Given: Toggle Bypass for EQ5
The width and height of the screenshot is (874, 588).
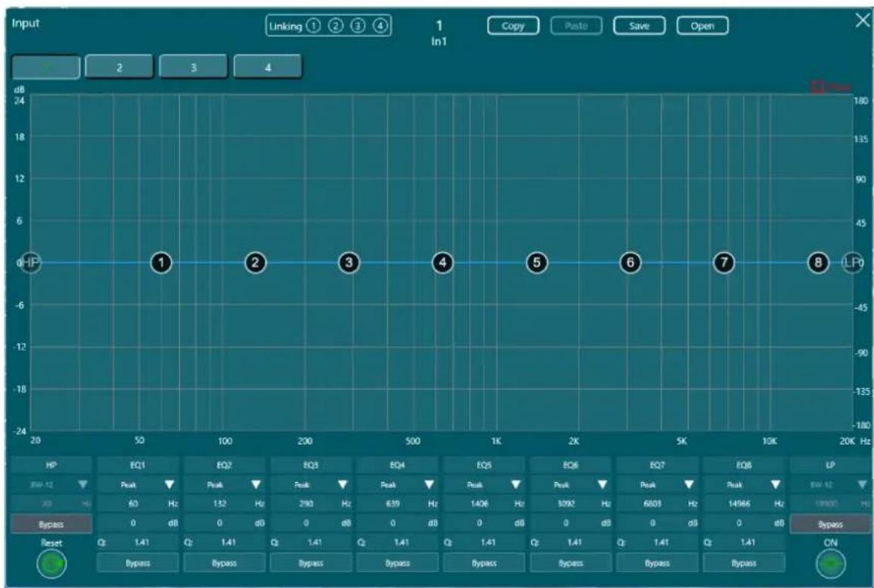Looking at the screenshot, I should [484, 563].
